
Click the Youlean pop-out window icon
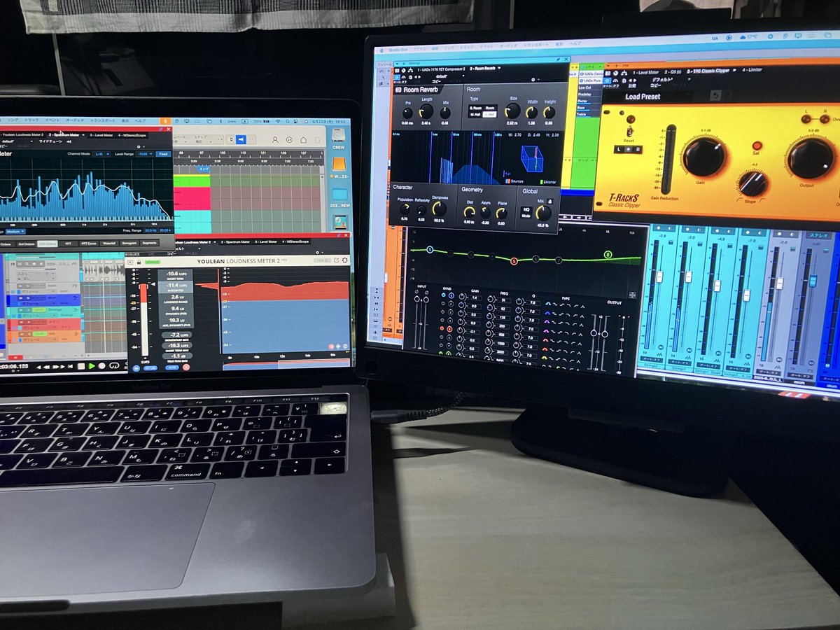click(337, 260)
